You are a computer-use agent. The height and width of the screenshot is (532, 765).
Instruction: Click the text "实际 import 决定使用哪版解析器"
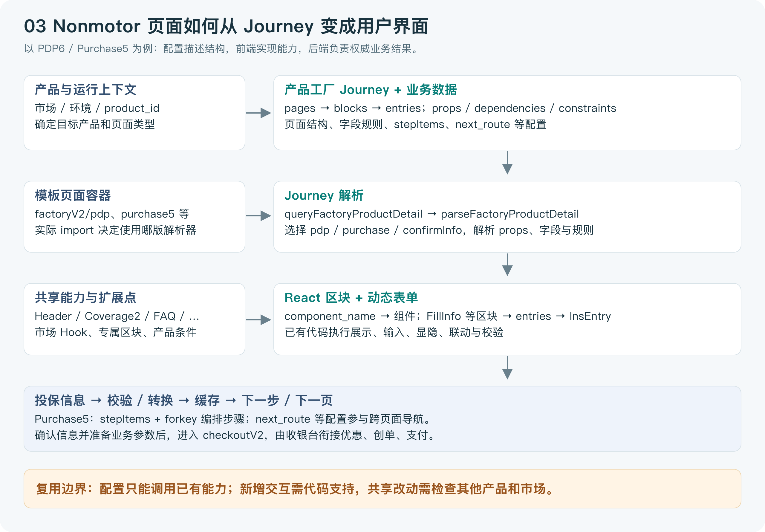pyautogui.click(x=115, y=230)
